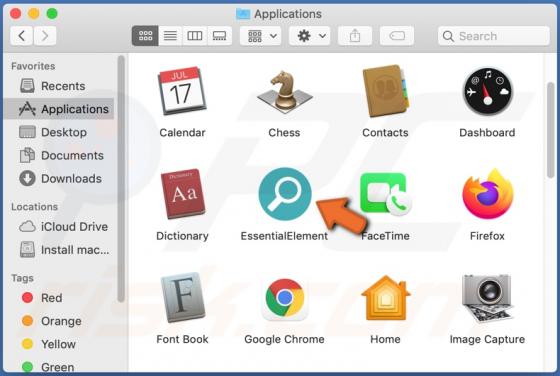Image resolution: width=560 pixels, height=376 pixels.
Task: Click the Calendar name label
Action: 182,133
